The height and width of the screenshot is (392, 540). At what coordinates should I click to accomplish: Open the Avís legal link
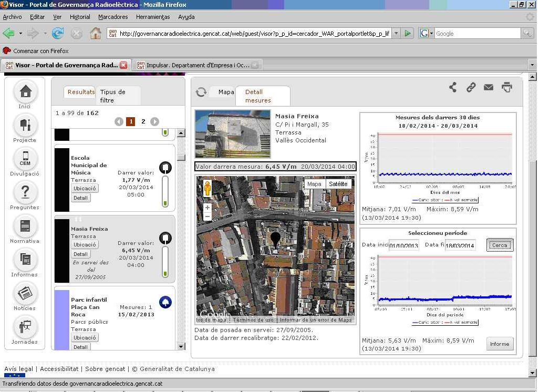pos(18,369)
